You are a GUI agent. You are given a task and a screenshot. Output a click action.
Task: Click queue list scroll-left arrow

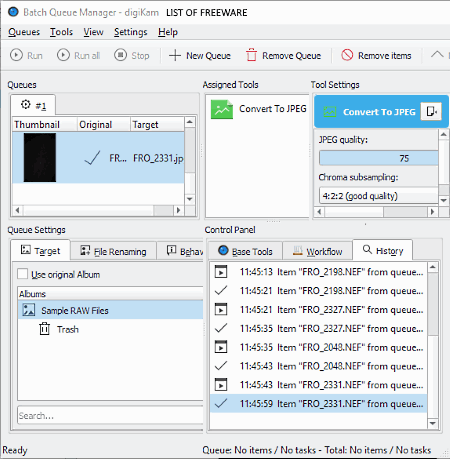(x=17, y=210)
